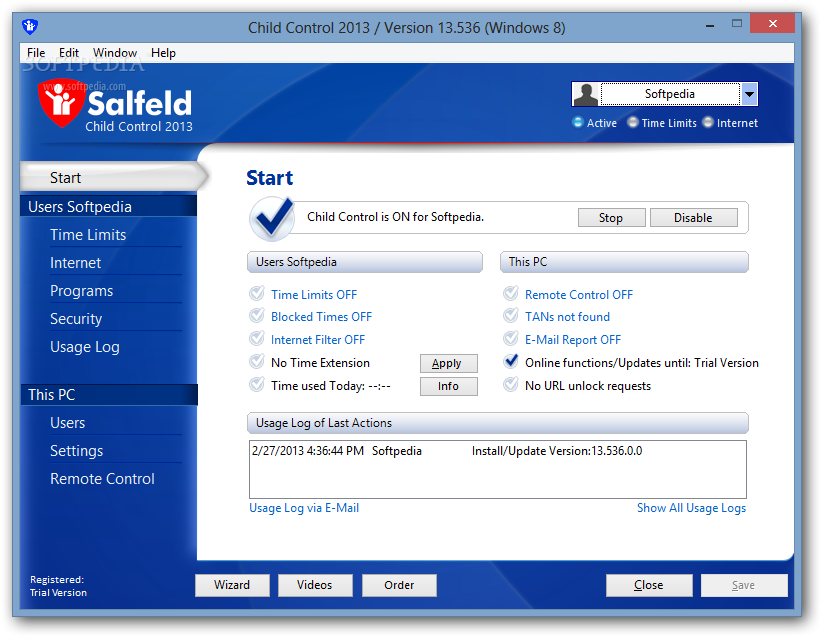
Task: Click the Salfeld shield logo
Action: 61,103
